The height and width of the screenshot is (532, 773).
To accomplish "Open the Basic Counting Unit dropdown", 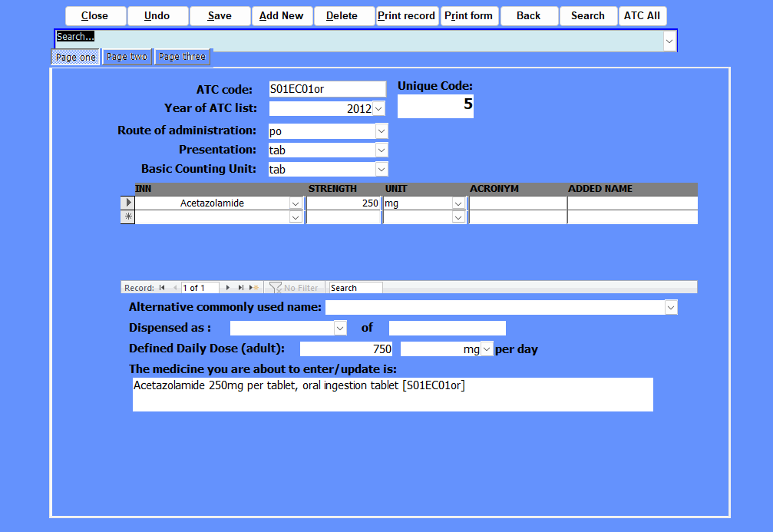I will [x=382, y=170].
